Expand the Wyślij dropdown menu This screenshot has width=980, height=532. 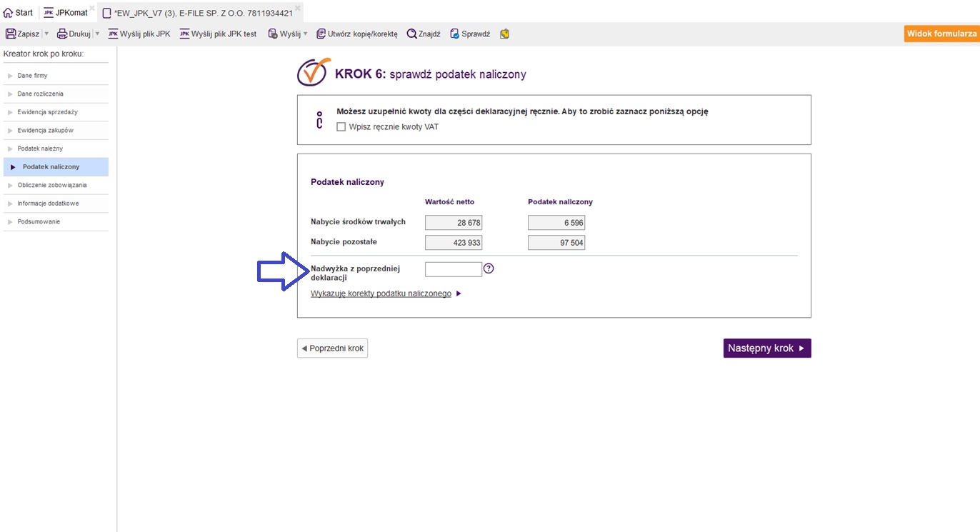tap(305, 34)
